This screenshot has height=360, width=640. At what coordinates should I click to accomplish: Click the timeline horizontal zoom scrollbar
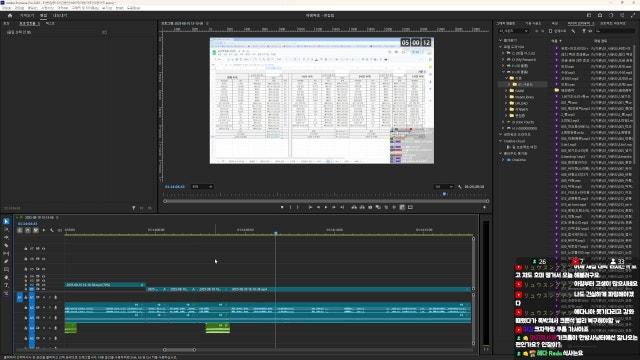[180, 350]
